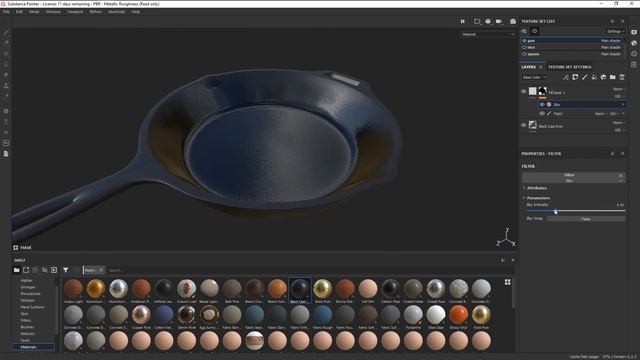
Task: Hide the Blur filter effect
Action: 542,104
